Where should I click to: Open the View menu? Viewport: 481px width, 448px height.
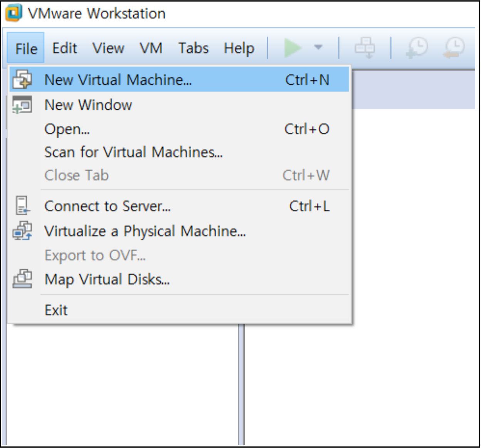pos(108,49)
